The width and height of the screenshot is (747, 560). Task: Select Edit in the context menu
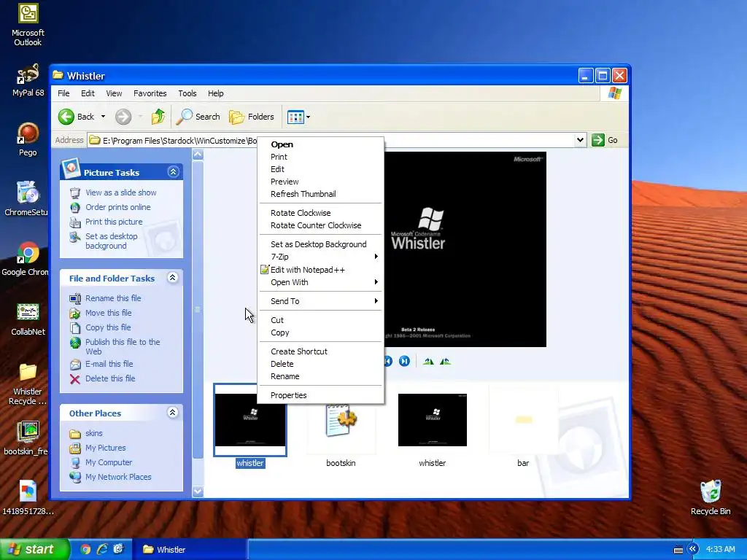(x=321, y=169)
